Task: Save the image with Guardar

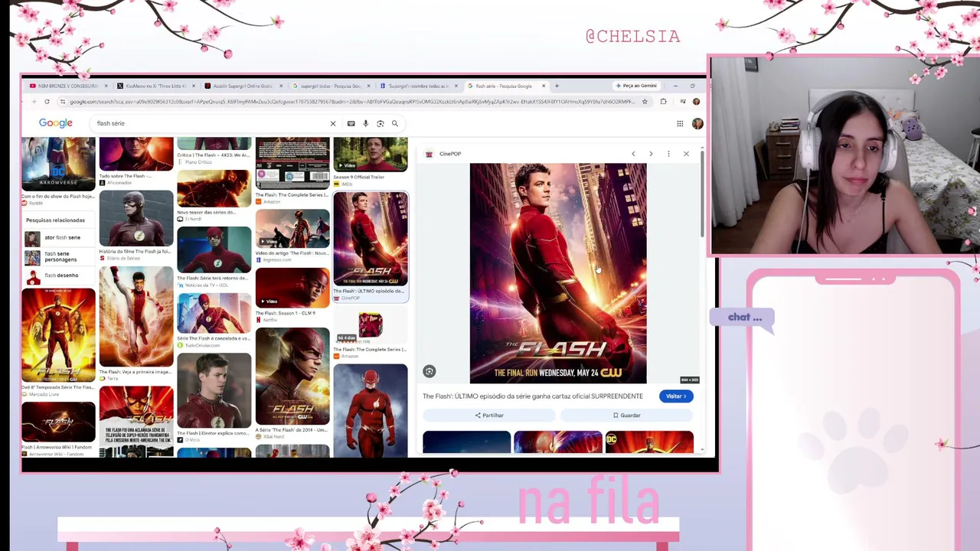Action: 626,415
